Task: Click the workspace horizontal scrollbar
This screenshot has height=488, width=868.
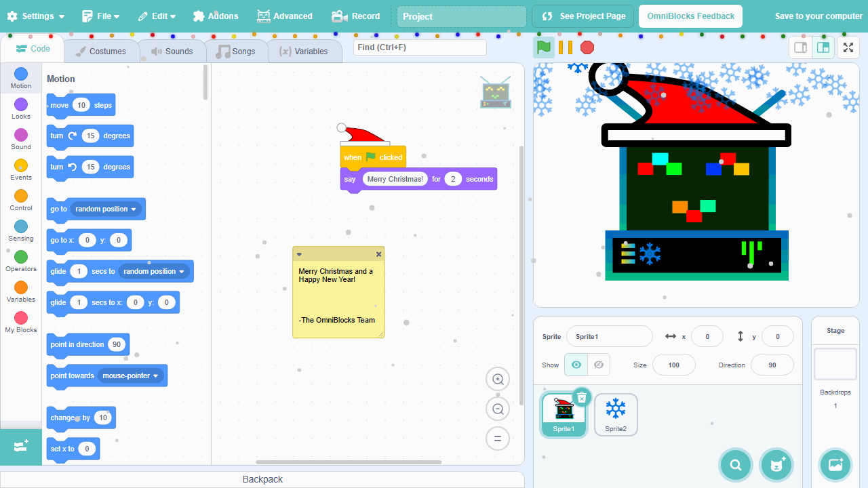Action: click(x=349, y=462)
